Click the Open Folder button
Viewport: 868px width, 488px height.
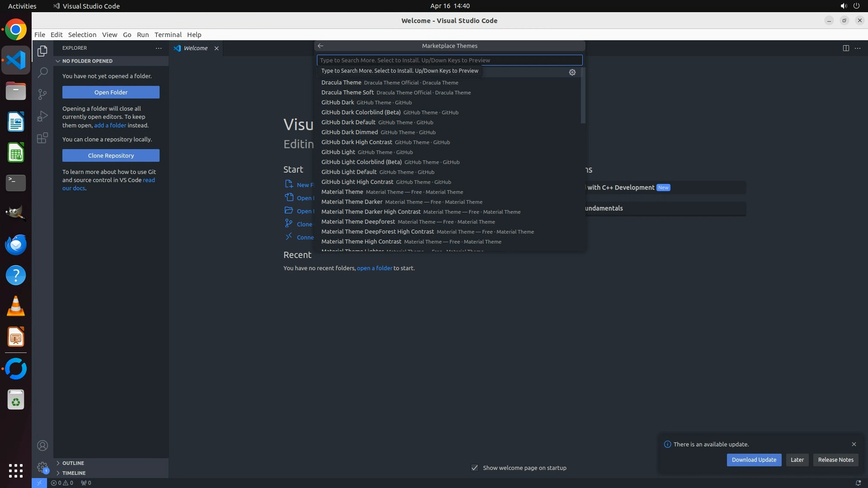pyautogui.click(x=111, y=92)
